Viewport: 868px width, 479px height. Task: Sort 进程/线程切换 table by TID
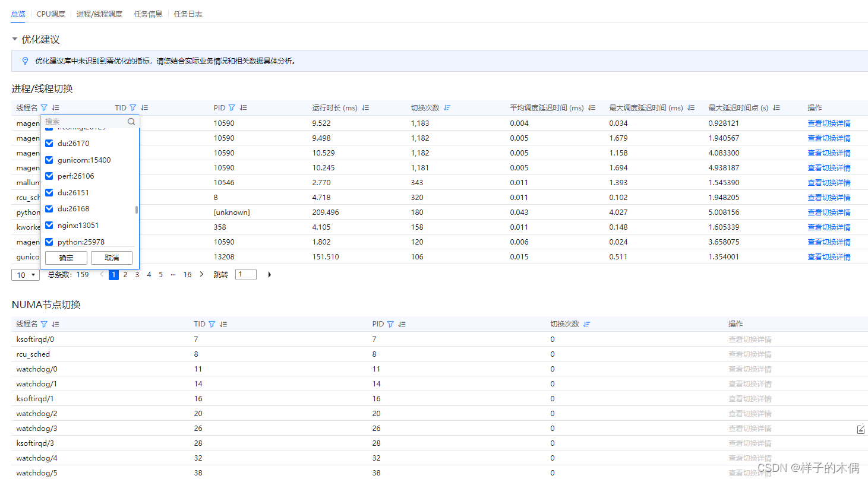coord(144,108)
